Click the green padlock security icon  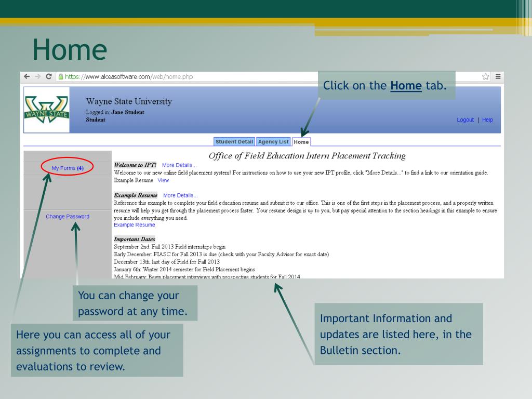[x=61, y=77]
